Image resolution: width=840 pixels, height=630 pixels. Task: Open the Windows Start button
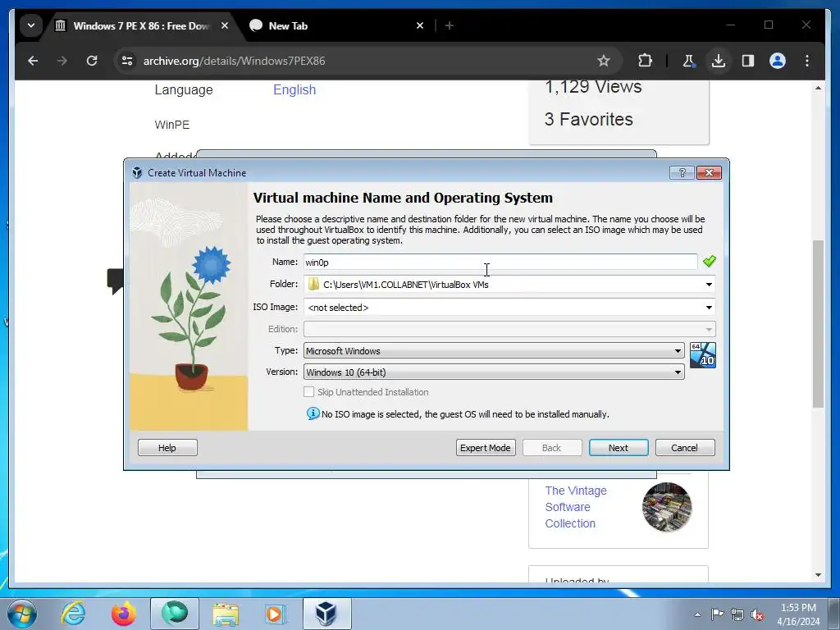(x=22, y=614)
